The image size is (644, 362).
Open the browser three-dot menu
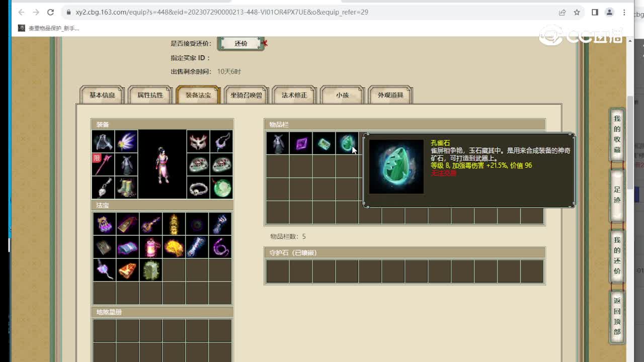click(624, 12)
